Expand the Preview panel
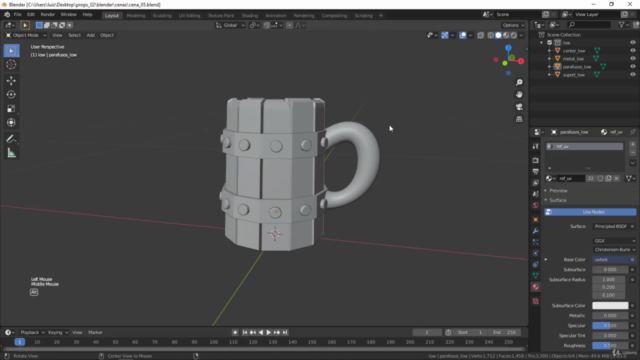 tap(558, 191)
